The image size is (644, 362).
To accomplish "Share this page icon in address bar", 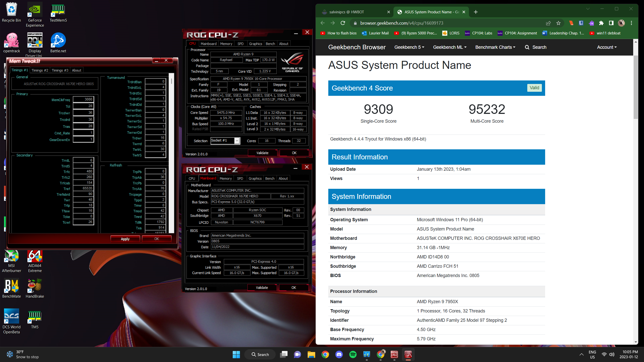I will (x=548, y=23).
